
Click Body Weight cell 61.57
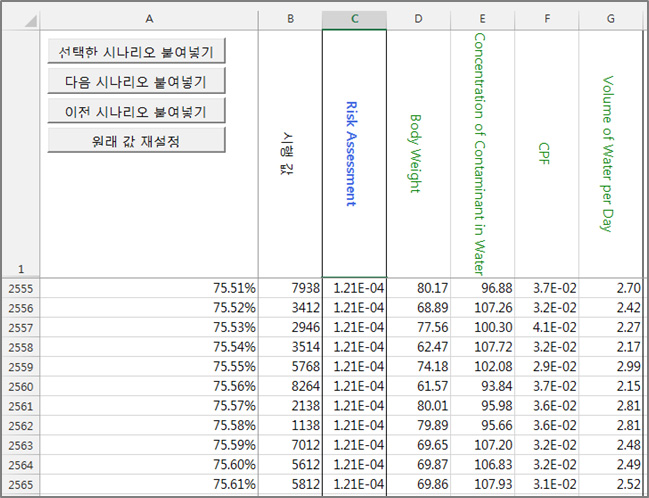tap(418, 386)
